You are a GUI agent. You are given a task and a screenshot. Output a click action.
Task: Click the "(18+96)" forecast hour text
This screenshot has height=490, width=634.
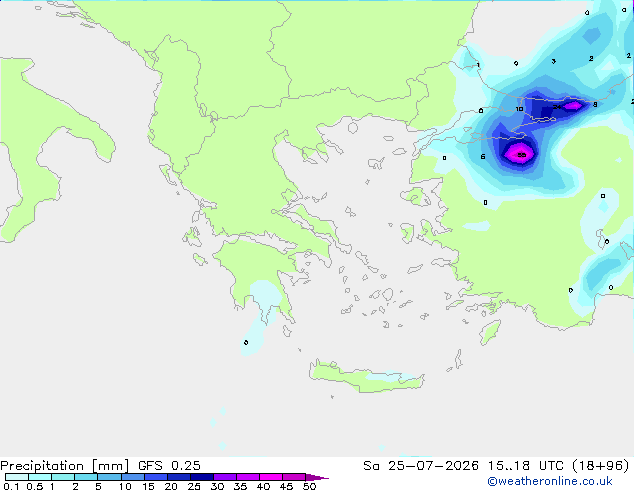601,466
